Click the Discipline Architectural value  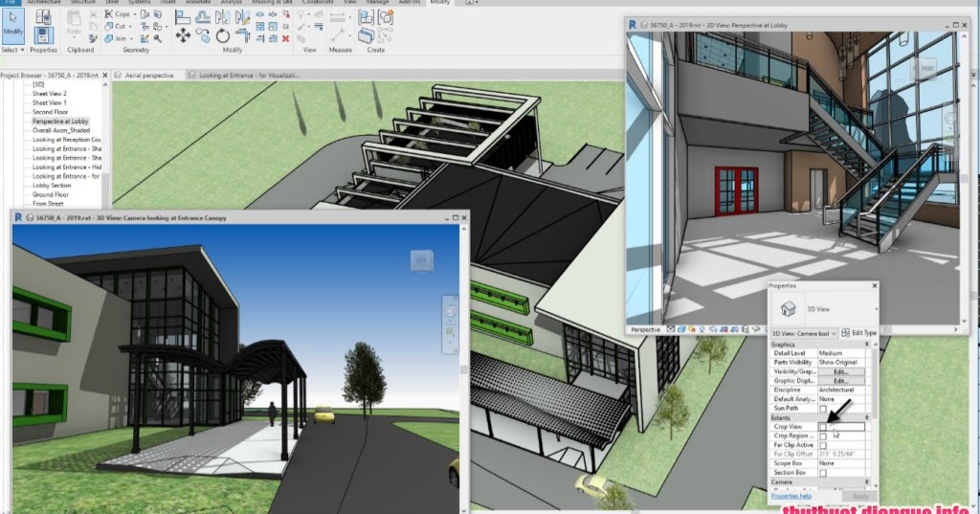[841, 391]
